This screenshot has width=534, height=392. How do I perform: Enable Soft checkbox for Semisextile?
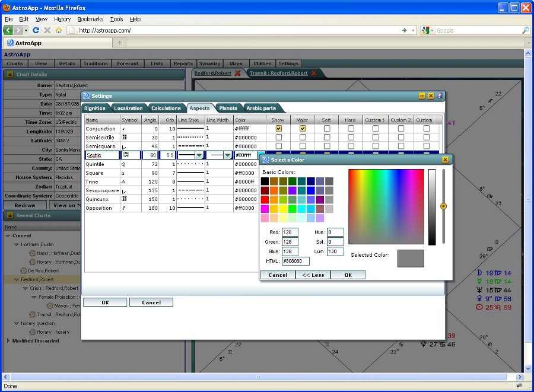tap(326, 138)
